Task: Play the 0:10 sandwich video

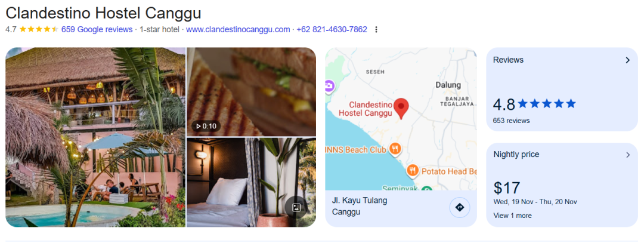Action: 206,126
